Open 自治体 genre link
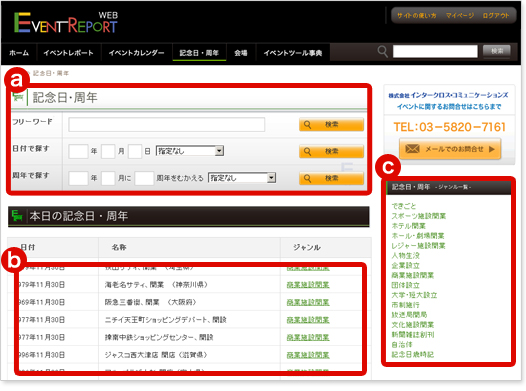The image size is (526, 391). [402, 344]
